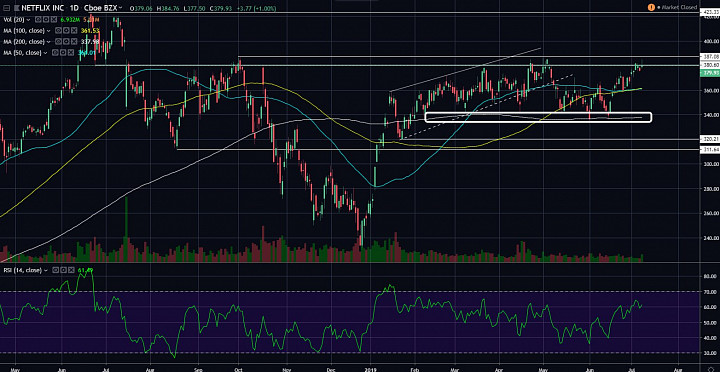
Task: Click the 337.98 value next to MA (200, close)
Action: (x=90, y=42)
